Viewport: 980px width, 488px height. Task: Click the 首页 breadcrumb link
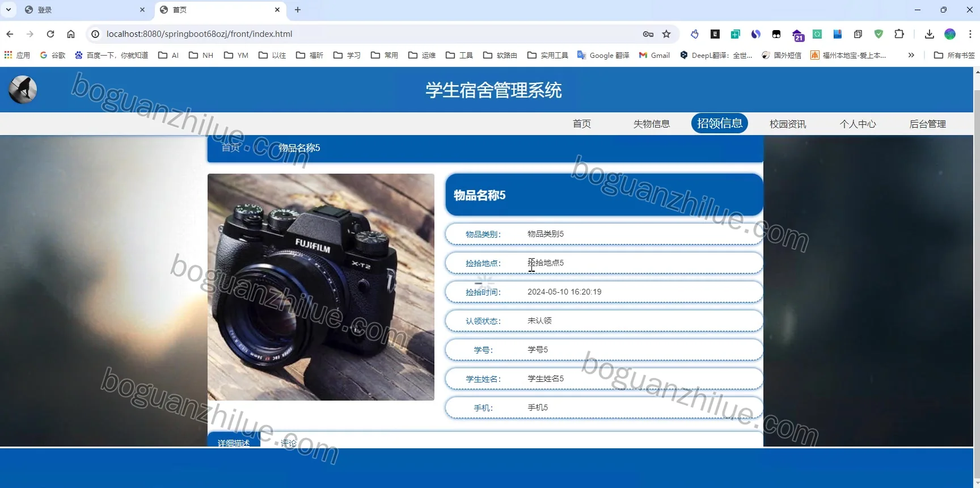[231, 148]
